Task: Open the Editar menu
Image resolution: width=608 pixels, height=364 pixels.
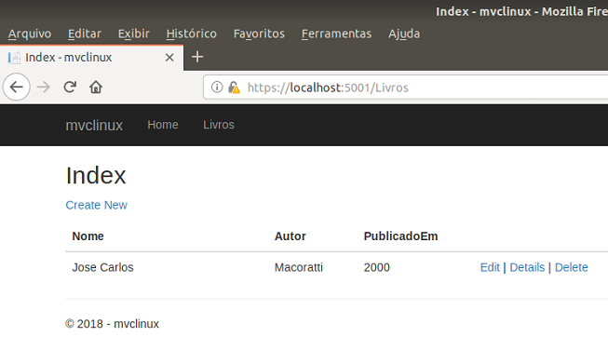Action: [x=84, y=34]
